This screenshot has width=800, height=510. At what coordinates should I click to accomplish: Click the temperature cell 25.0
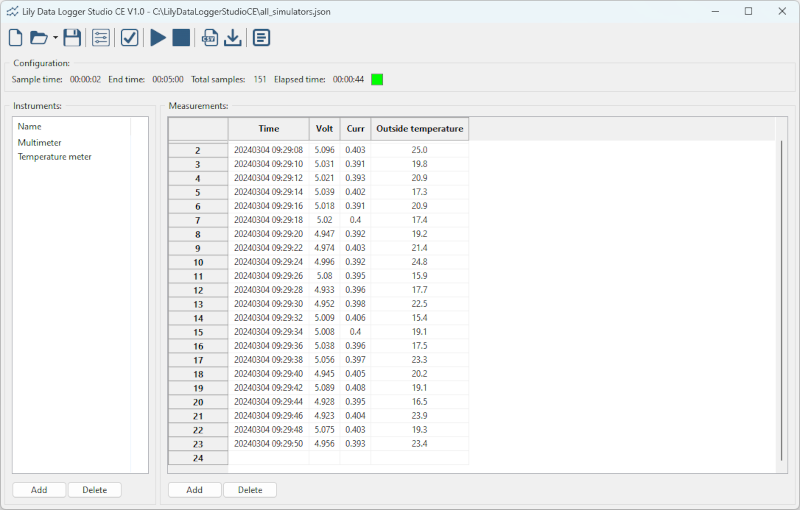click(419, 150)
